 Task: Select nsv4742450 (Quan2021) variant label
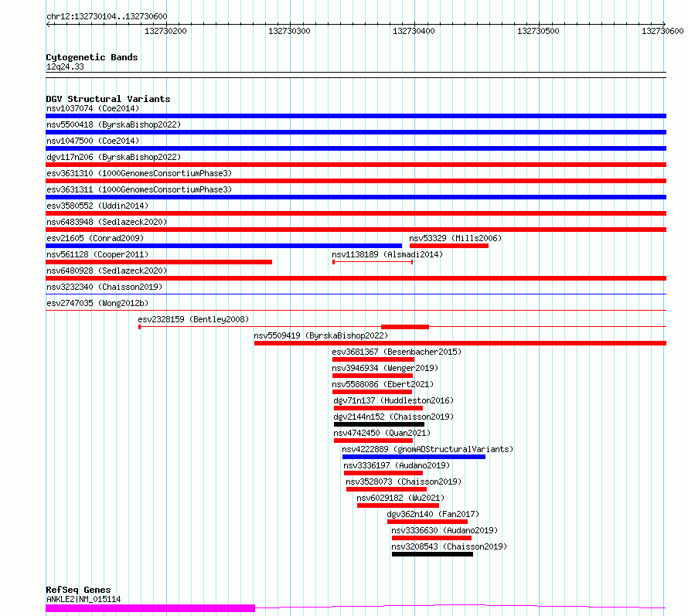point(382,433)
